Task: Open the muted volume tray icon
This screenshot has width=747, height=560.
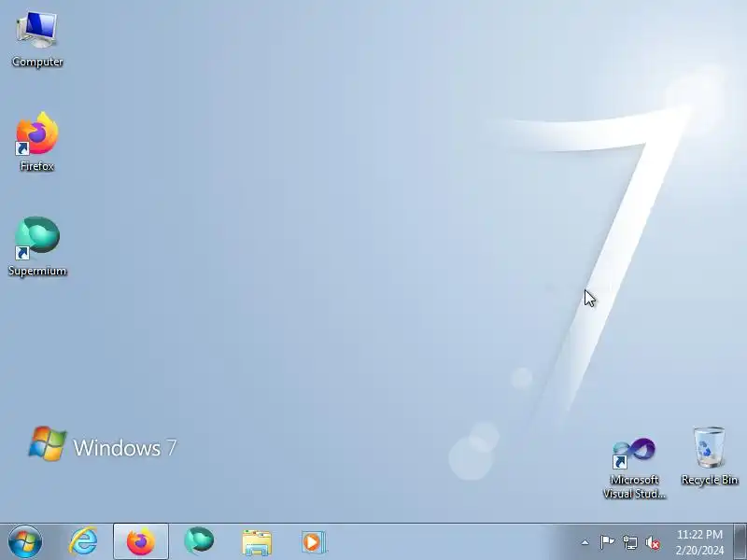Action: pyautogui.click(x=652, y=542)
